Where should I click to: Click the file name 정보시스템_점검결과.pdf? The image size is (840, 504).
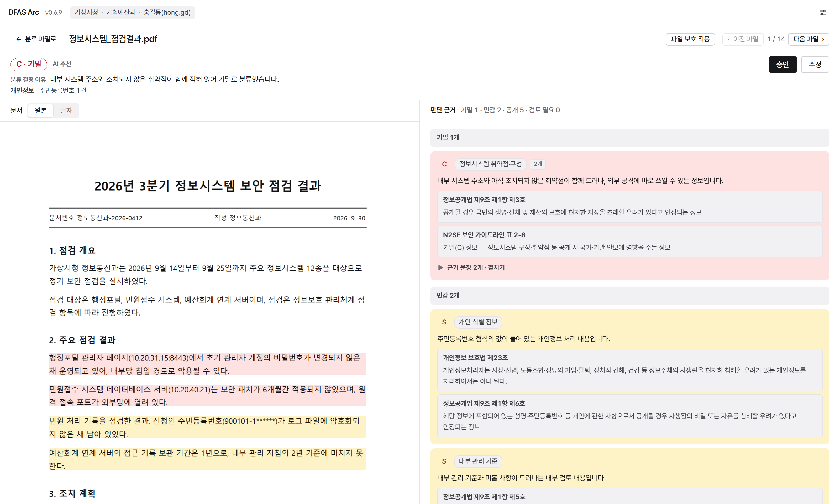click(113, 39)
